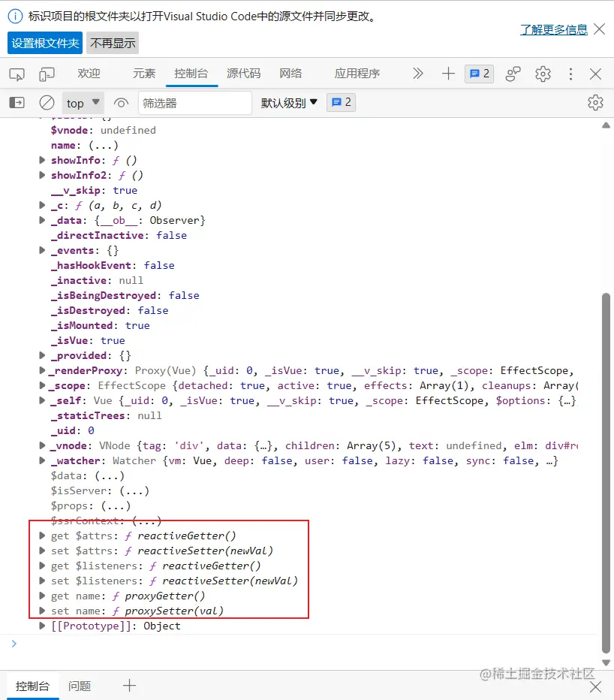Expand the _vnode VNode entry
The image size is (614, 700).
[42, 445]
